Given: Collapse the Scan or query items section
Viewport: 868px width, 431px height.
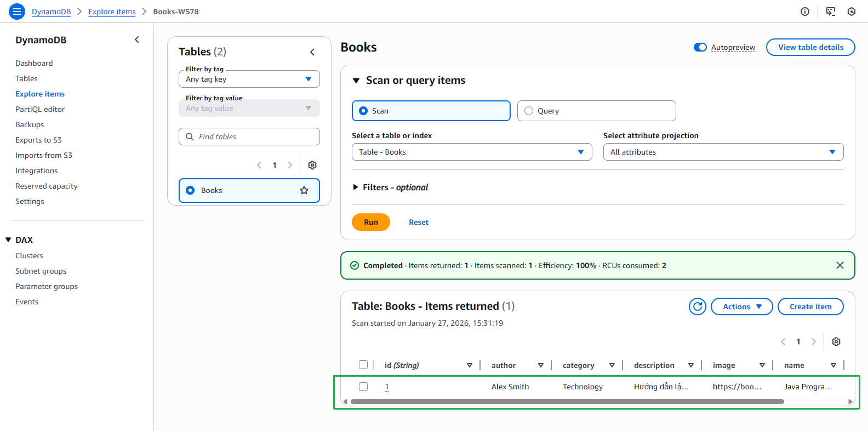Looking at the screenshot, I should click(x=356, y=81).
